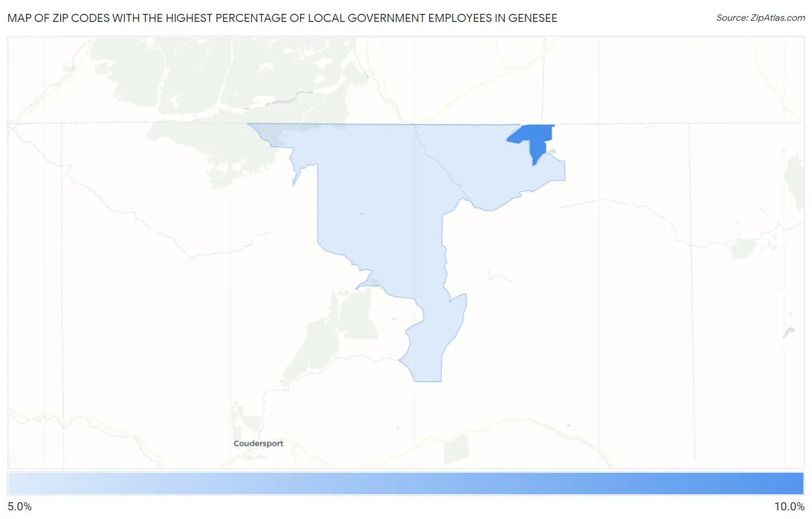Click the Source: ZipAtlas.com credit
This screenshot has height=519, width=812.
761,18
